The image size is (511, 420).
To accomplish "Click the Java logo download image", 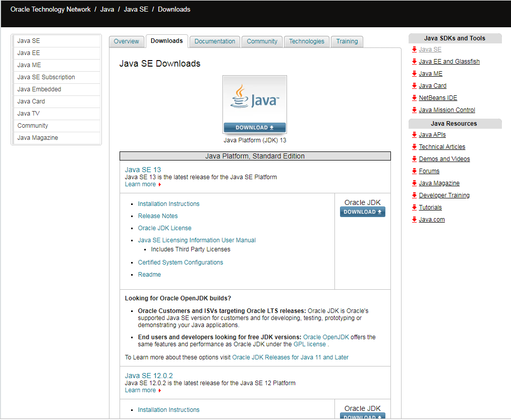I will 255,104.
